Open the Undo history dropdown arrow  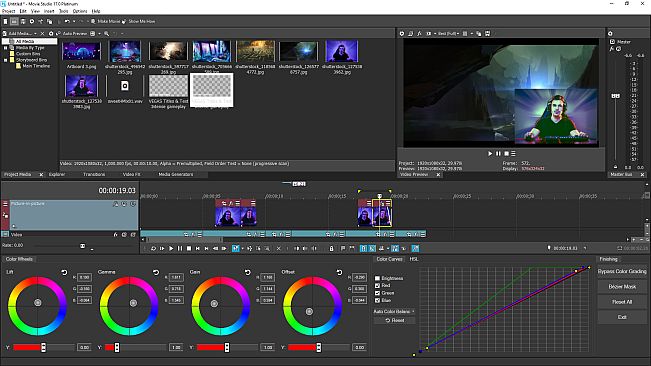pyautogui.click(x=74, y=21)
